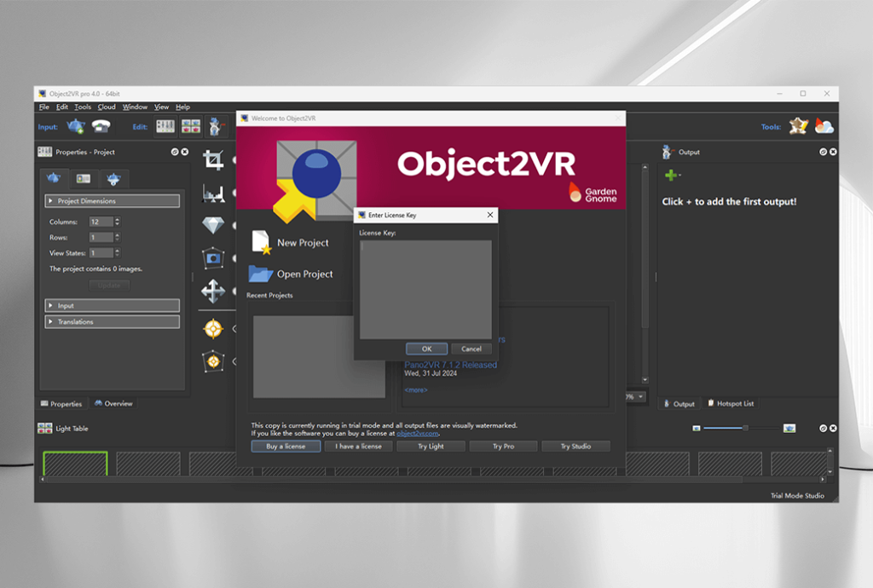Open the File menu
The width and height of the screenshot is (873, 588).
point(44,107)
